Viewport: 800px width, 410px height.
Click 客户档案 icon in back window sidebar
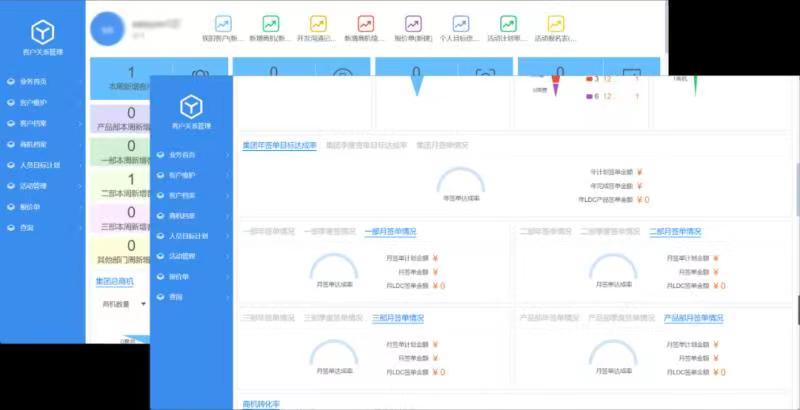(x=11, y=123)
